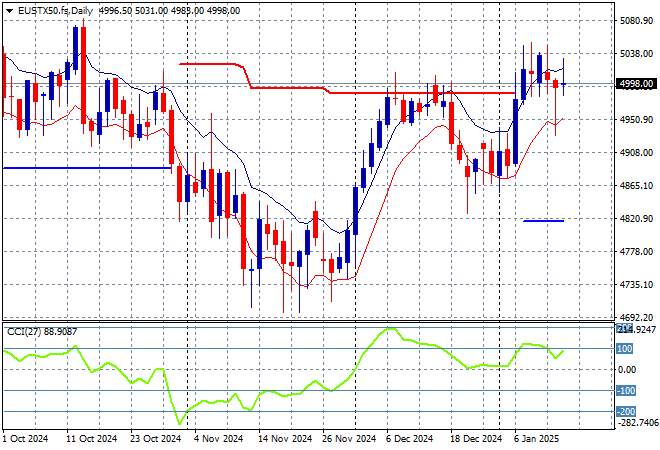Click the 4 Nov 2024 date label
Image resolution: width=660 pixels, height=450 pixels.
pyautogui.click(x=218, y=439)
